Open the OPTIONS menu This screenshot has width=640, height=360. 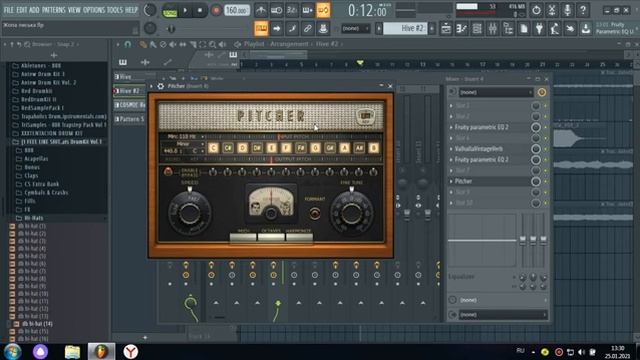(93, 10)
